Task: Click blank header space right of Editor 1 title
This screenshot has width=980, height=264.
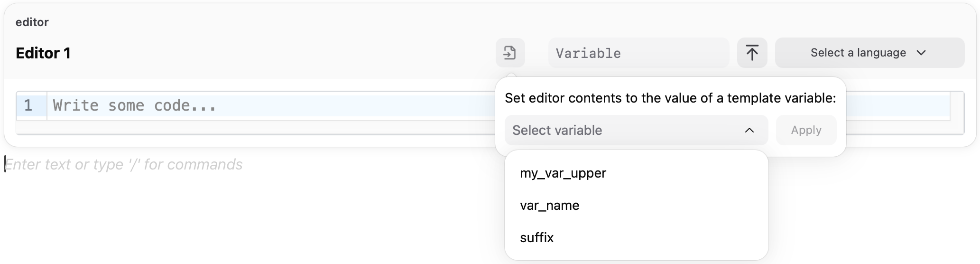Action: tap(285, 53)
